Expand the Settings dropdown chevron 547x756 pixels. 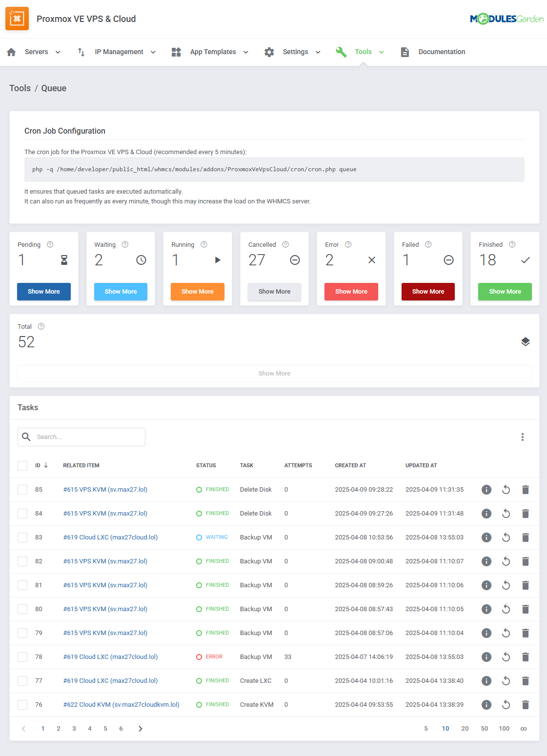(318, 52)
